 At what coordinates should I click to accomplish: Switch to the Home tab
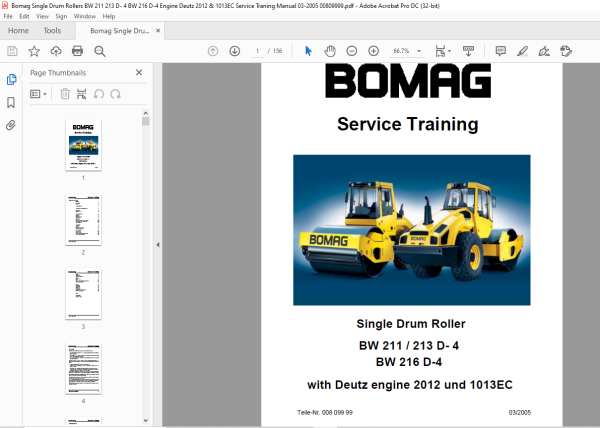coord(18,31)
